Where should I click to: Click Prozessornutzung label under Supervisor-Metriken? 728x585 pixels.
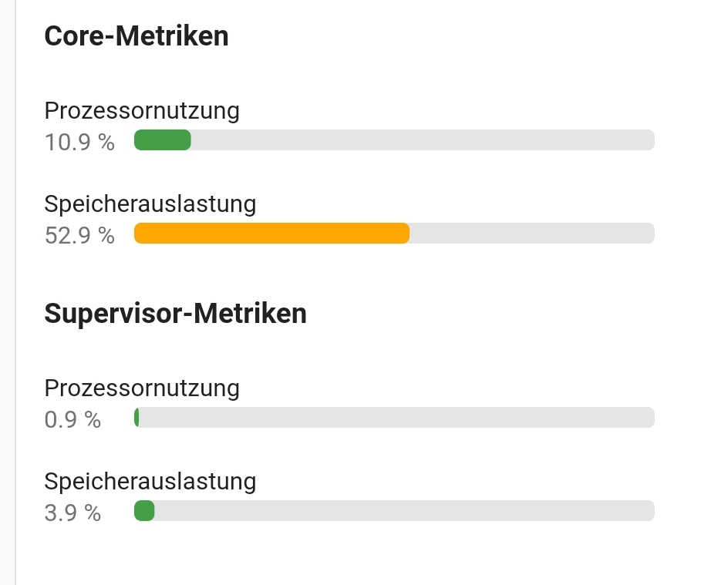click(x=142, y=388)
